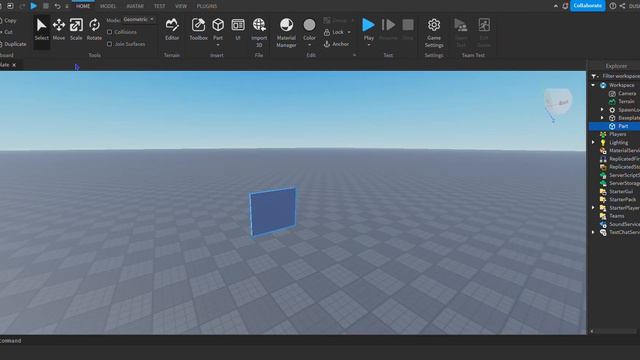Open the Color dropdown arrow

click(309, 44)
